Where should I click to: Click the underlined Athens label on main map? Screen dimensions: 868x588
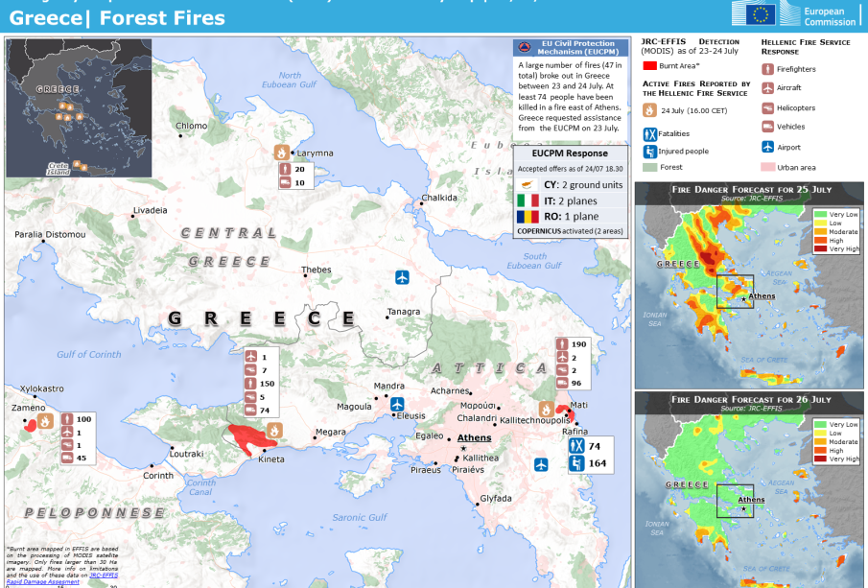pyautogui.click(x=475, y=438)
